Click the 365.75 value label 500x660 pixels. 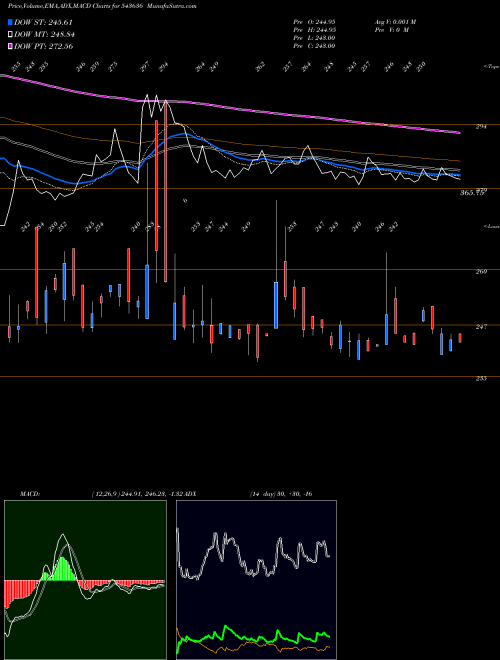[471, 193]
